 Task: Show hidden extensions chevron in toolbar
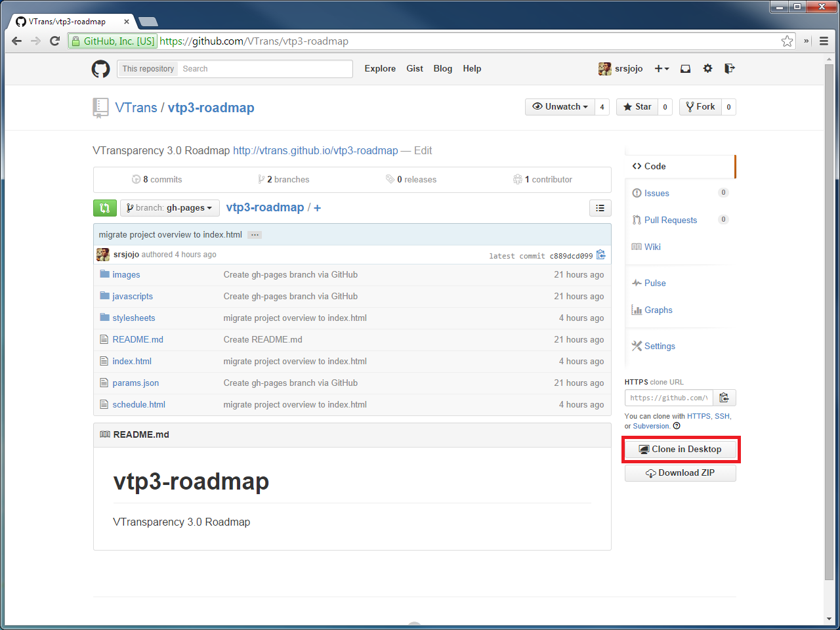[x=807, y=41]
